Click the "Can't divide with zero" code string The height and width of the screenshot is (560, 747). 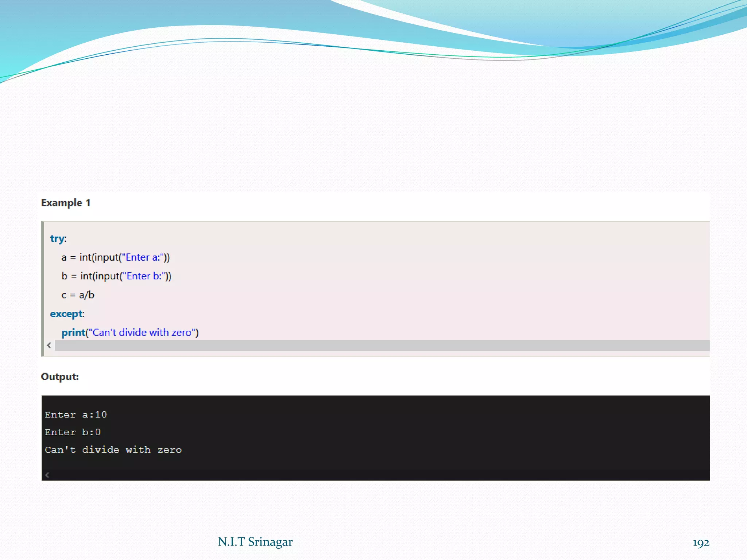pos(143,332)
